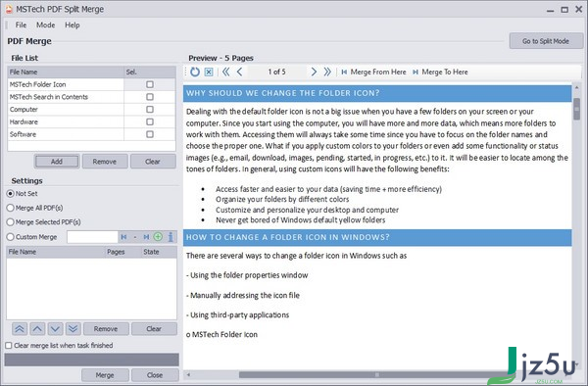Image resolution: width=588 pixels, height=386 pixels.
Task: Click preview scrollbar up arrow
Action: pos(577,88)
